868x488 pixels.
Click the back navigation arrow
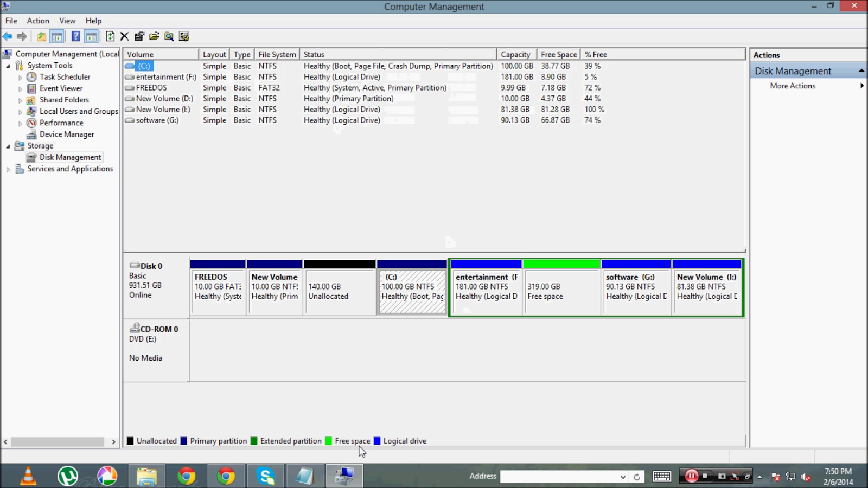point(8,36)
